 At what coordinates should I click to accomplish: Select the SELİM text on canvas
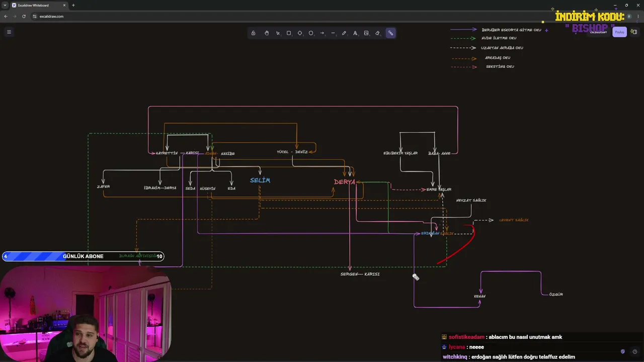(x=260, y=180)
